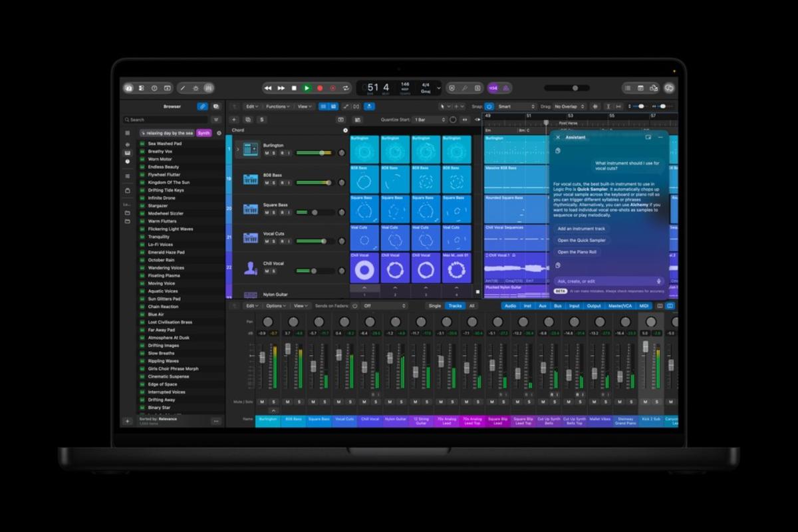Image resolution: width=798 pixels, height=532 pixels.
Task: Click the loop browser paperclip icon
Action: click(x=202, y=106)
